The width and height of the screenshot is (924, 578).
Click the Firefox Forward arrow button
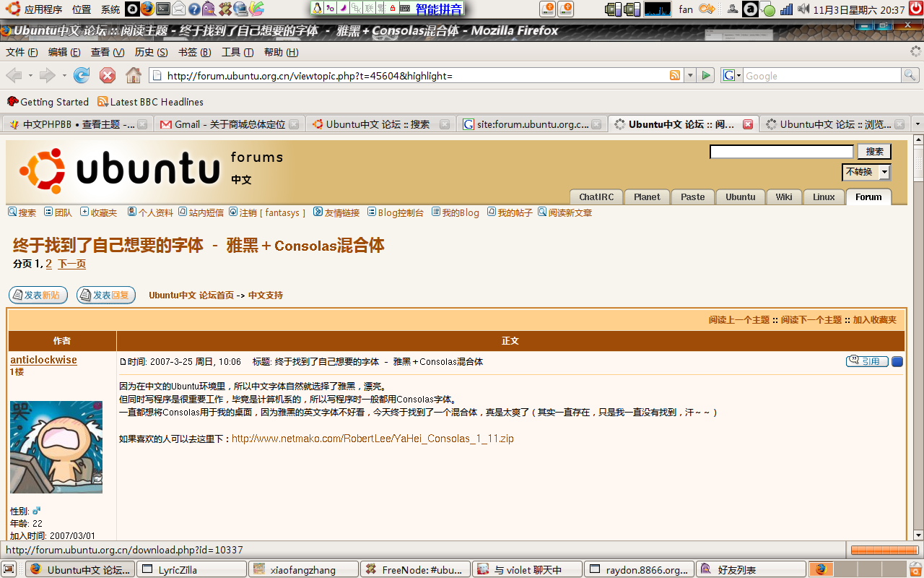pyautogui.click(x=47, y=75)
